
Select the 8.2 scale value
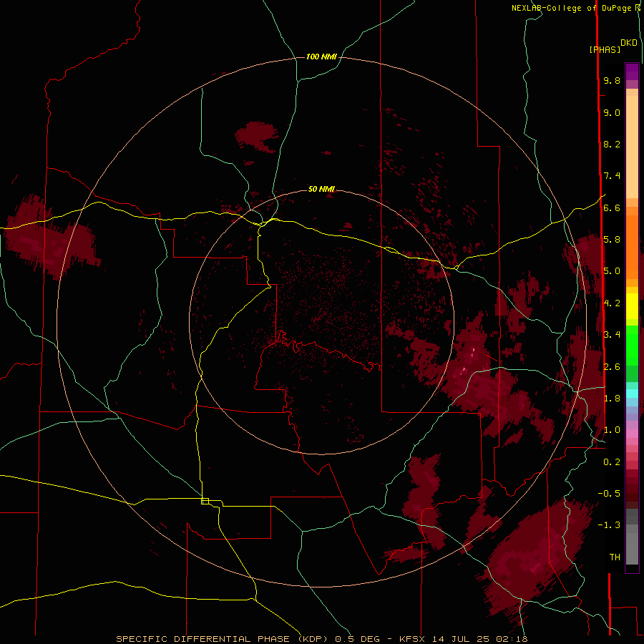click(612, 144)
